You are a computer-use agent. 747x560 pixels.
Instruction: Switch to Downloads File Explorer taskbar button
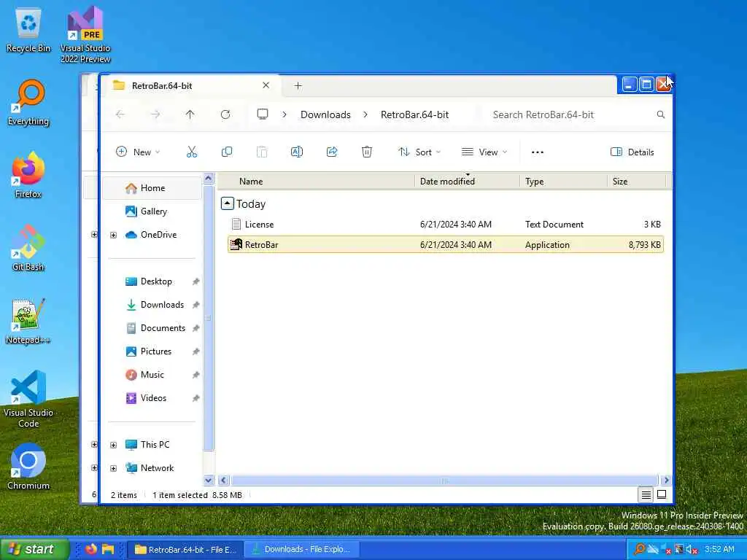(302, 550)
